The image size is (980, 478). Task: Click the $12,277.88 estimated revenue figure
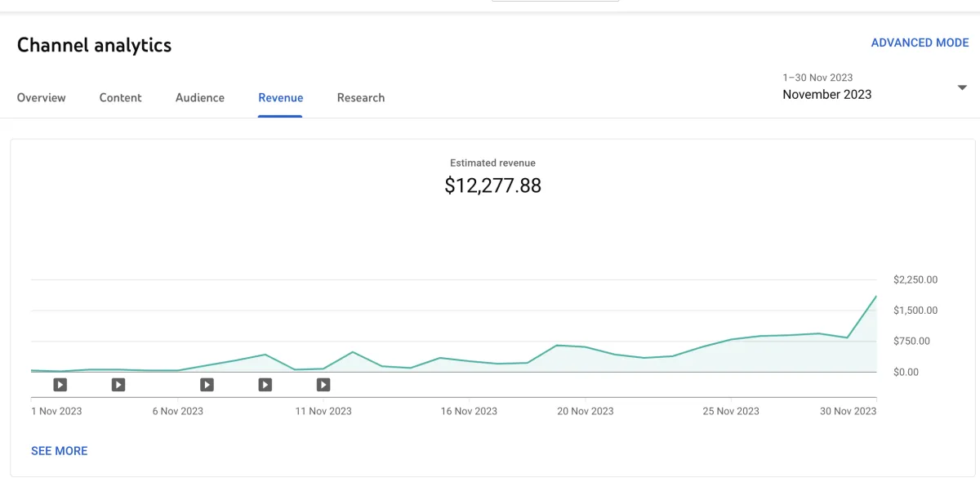click(492, 186)
